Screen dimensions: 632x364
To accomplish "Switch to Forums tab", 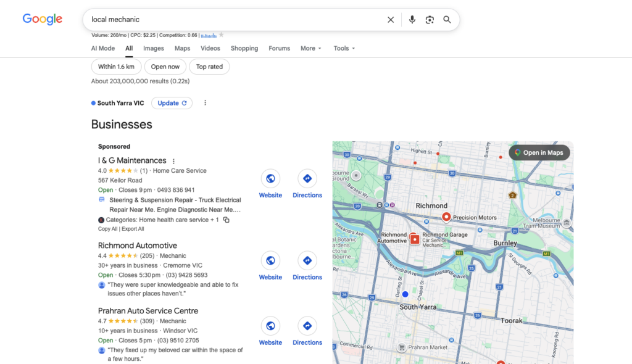I will (280, 48).
